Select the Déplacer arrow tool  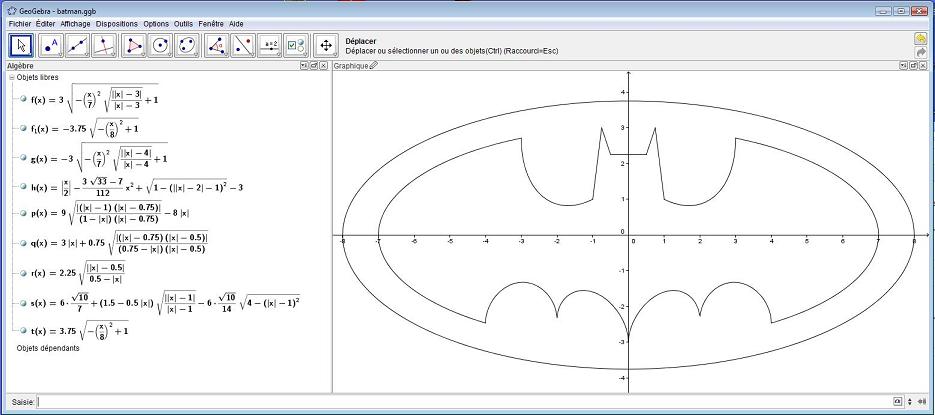pos(22,45)
